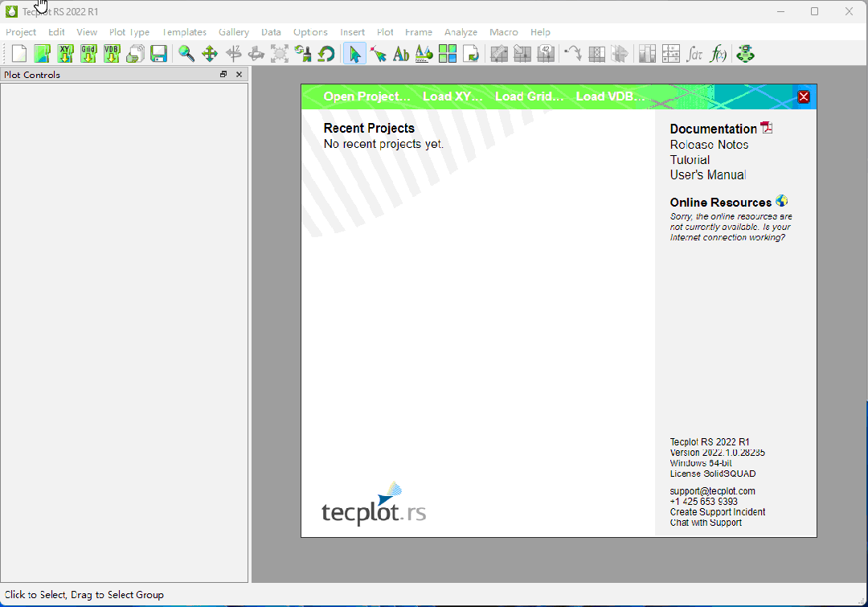Click the f(x) equation toolbar icon
The image size is (868, 607).
(x=718, y=54)
